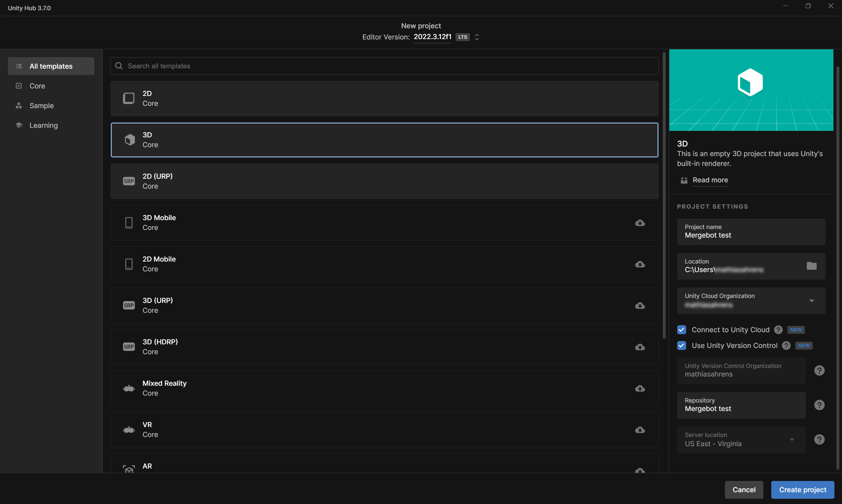Open the Learning templates category
The image size is (842, 504).
(43, 125)
